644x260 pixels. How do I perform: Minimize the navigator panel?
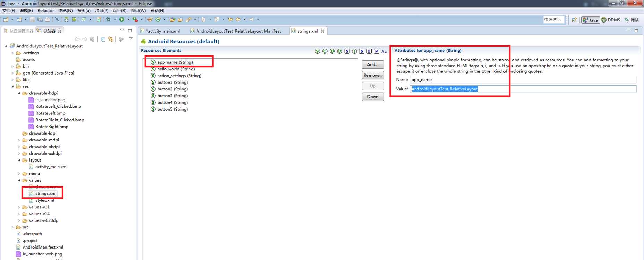(122, 30)
